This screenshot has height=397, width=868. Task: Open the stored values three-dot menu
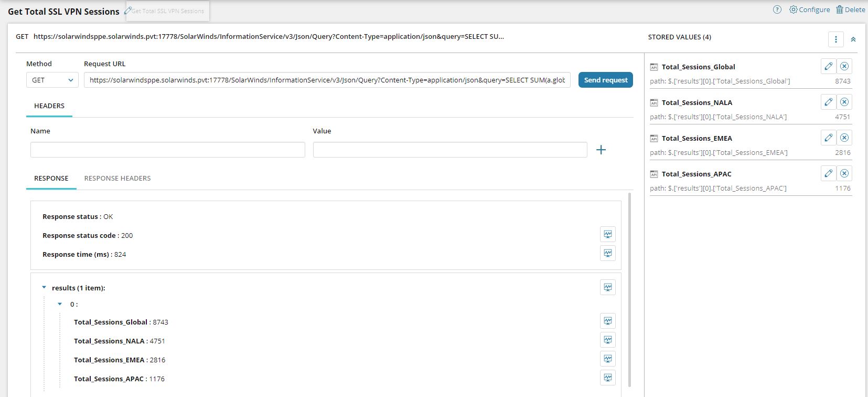(836, 39)
